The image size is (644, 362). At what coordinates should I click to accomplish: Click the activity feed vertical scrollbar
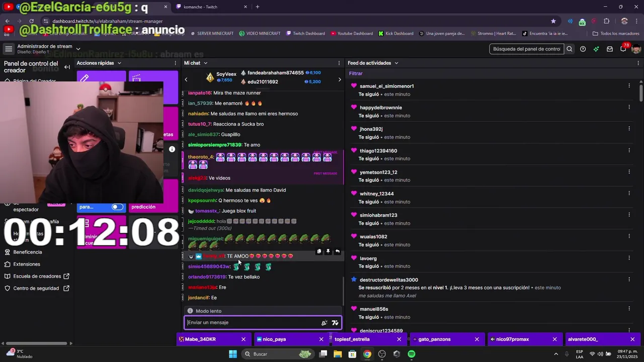point(641,93)
